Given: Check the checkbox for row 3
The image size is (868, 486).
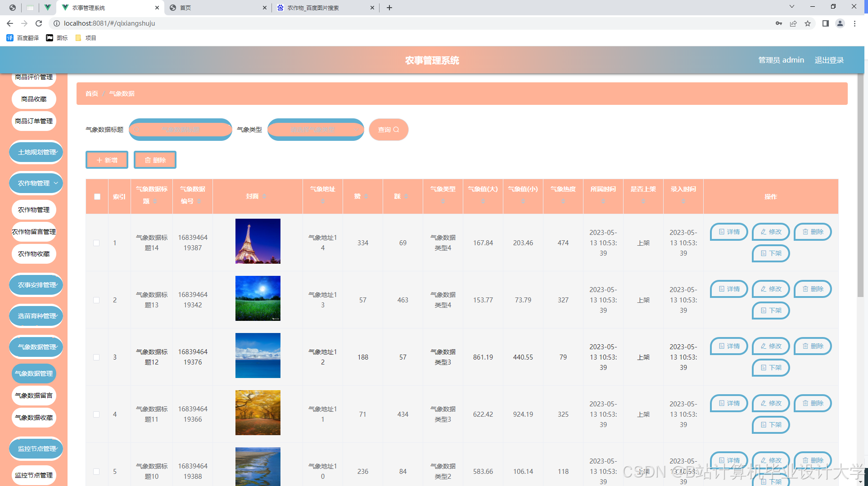Looking at the screenshot, I should tap(96, 357).
